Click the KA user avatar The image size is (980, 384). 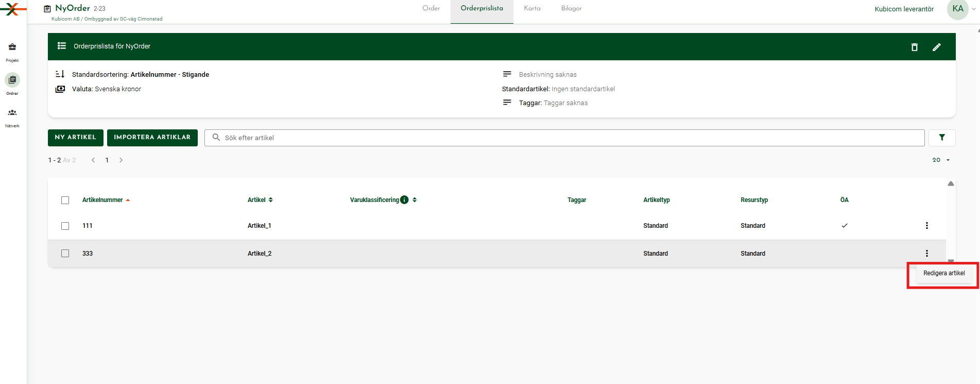click(x=958, y=9)
